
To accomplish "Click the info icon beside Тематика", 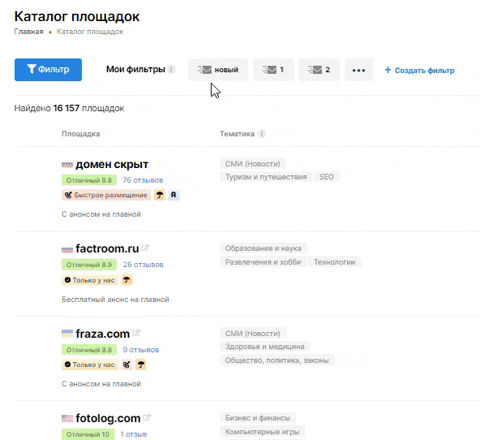I will pos(262,134).
